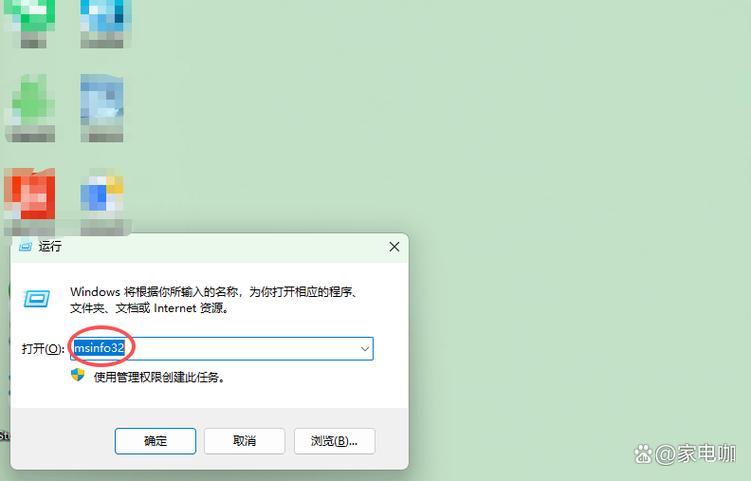751x481 pixels.
Task: Click the admin shield icon
Action: 78,375
